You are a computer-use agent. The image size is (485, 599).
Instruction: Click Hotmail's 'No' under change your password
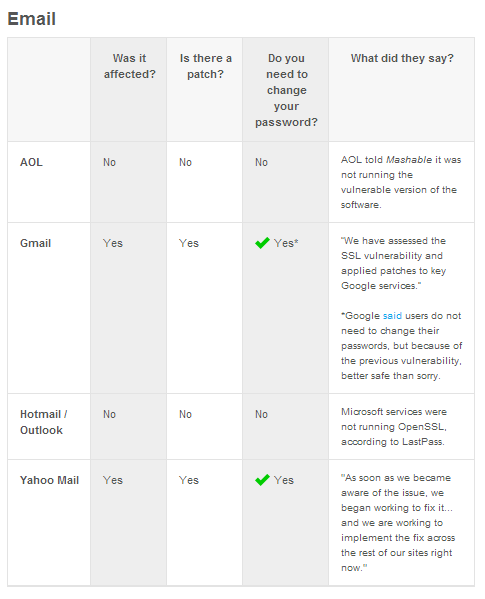[x=262, y=414]
